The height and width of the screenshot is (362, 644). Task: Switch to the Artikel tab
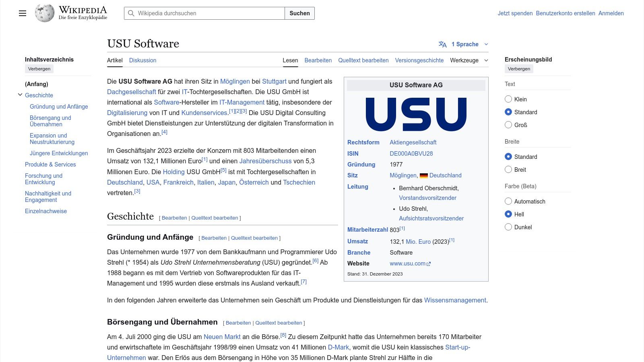(x=115, y=60)
